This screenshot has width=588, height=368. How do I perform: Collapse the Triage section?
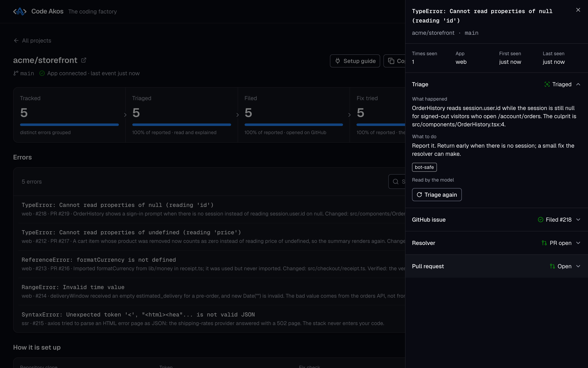click(x=496, y=84)
